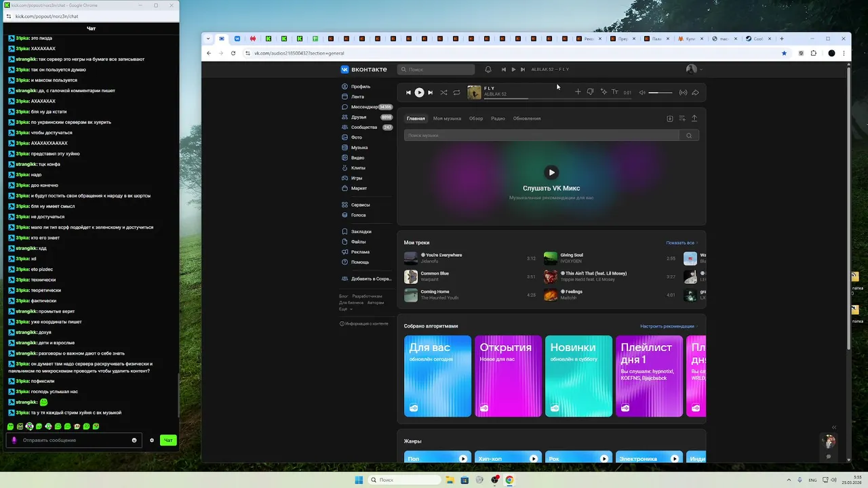Screen dimensions: 868x488
Task: Dislike the current track F L Y
Action: (x=590, y=92)
